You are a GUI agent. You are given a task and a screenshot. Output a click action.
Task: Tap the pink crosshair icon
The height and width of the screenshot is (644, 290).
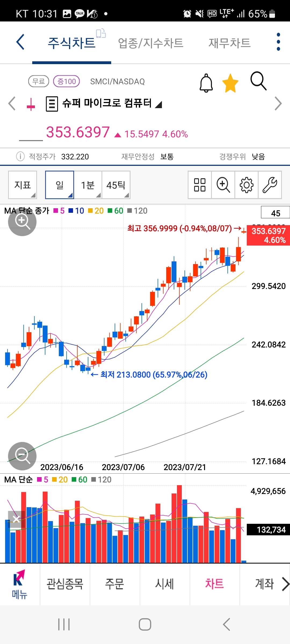(31, 104)
